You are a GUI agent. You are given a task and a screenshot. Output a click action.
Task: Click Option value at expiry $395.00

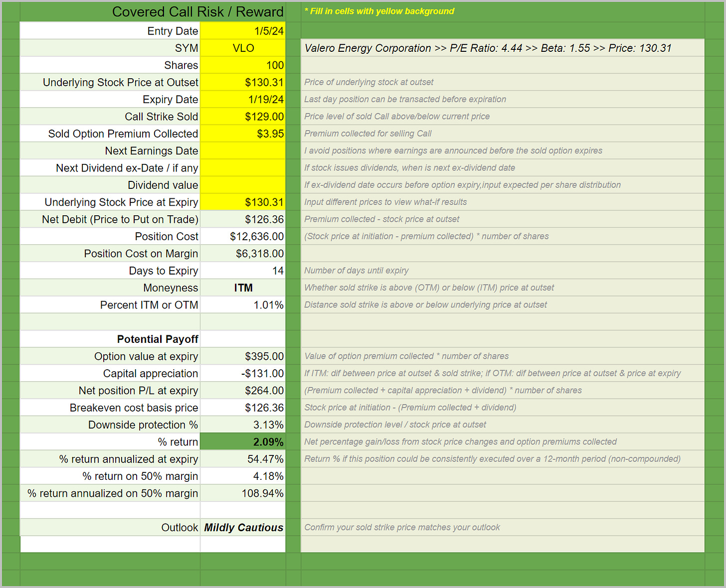[243, 356]
